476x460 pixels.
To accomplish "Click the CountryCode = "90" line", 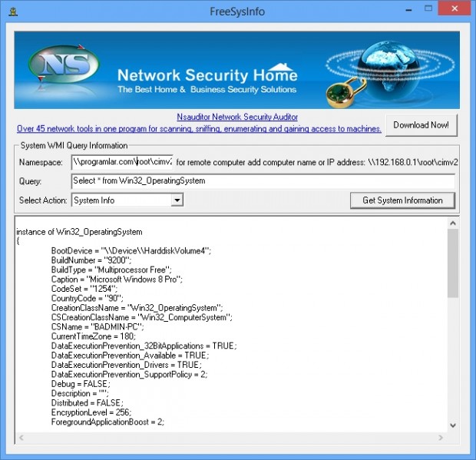I will click(88, 299).
